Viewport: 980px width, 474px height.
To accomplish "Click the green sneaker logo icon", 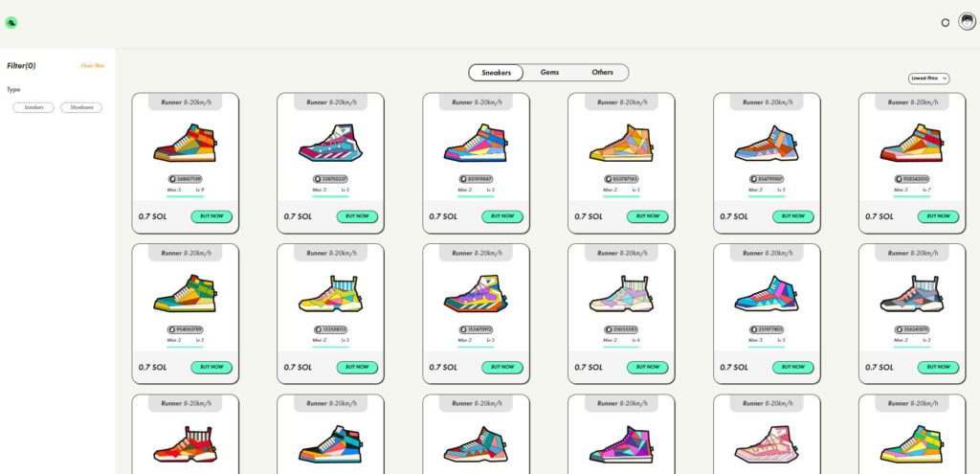I will coord(11,22).
